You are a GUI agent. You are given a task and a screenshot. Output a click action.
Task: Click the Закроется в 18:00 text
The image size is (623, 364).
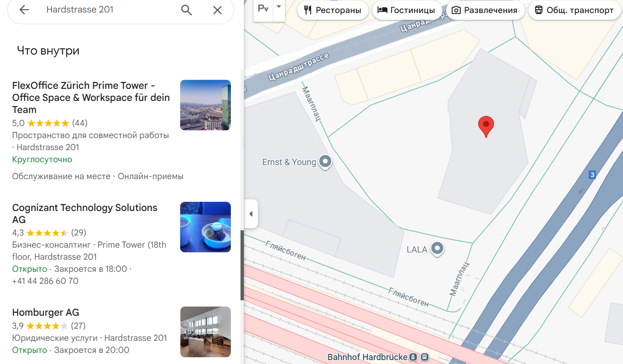tap(90, 269)
